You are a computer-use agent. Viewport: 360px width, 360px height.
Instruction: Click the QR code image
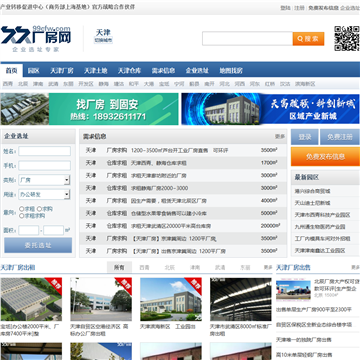[x=347, y=39]
